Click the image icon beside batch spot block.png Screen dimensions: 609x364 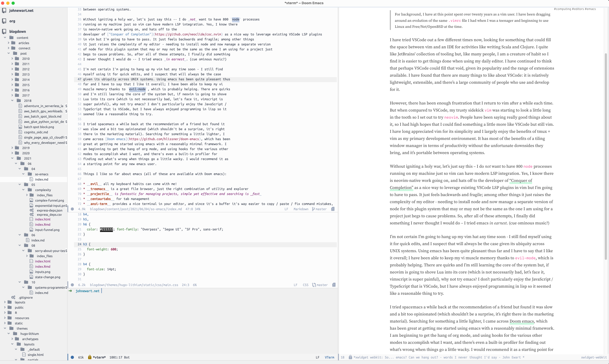point(20,127)
